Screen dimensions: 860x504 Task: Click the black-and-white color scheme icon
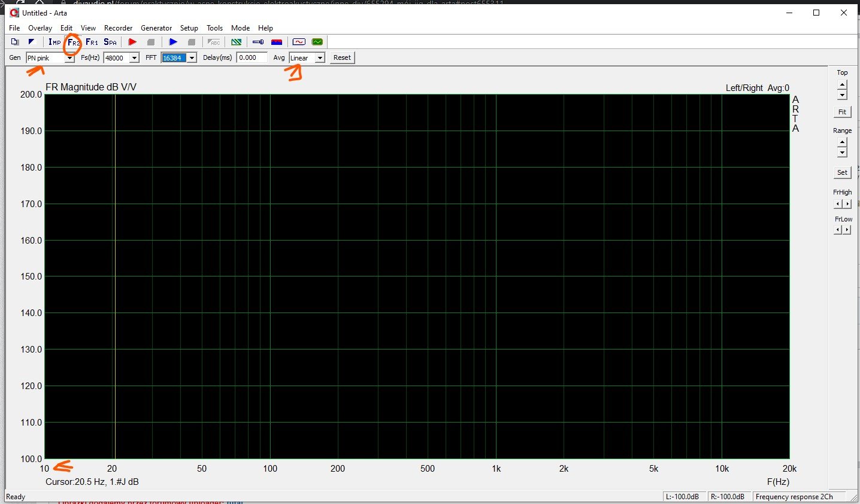[x=32, y=42]
